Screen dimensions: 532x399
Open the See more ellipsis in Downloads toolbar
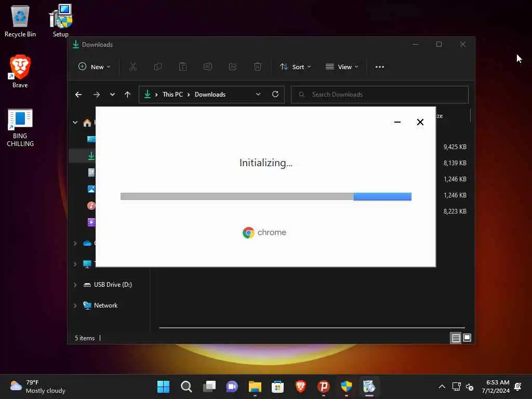tap(380, 67)
